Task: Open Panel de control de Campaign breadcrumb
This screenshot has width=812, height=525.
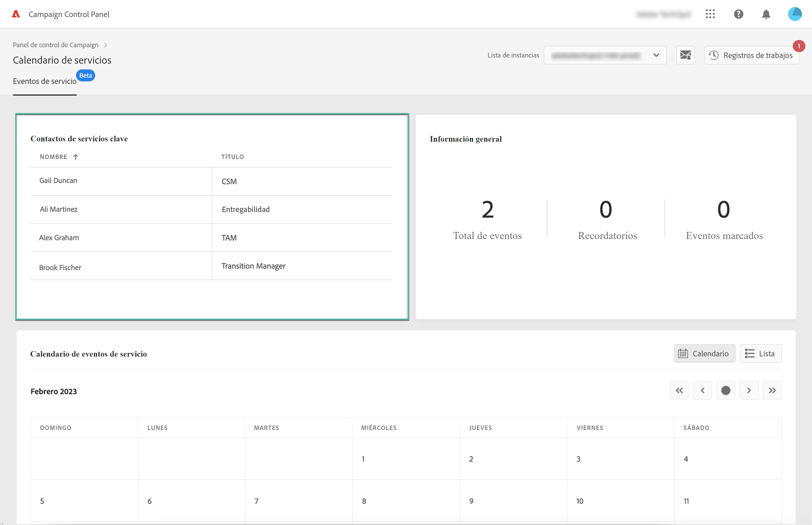Action: click(x=55, y=45)
